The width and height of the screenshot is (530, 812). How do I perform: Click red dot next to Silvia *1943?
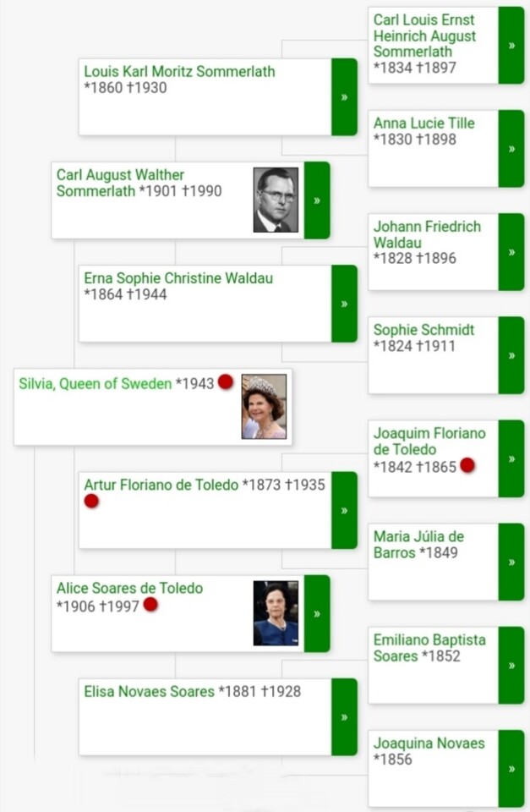click(x=225, y=382)
